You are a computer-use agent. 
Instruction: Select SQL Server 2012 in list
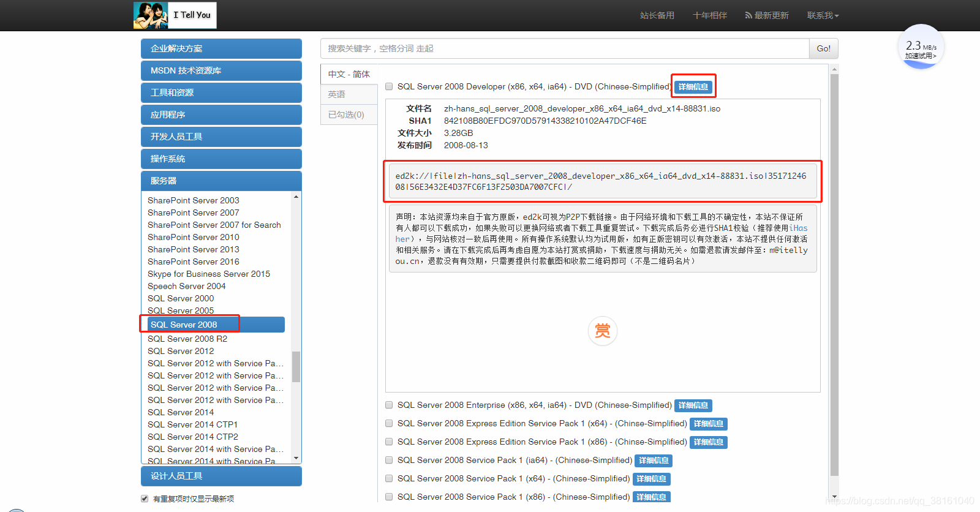(x=181, y=351)
